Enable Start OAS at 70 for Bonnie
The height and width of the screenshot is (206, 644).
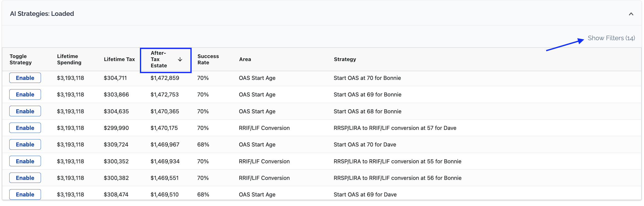[x=25, y=78]
